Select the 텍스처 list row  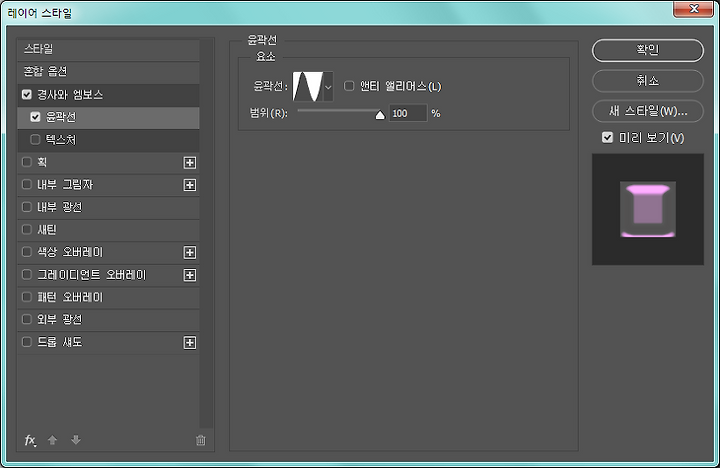click(x=108, y=140)
